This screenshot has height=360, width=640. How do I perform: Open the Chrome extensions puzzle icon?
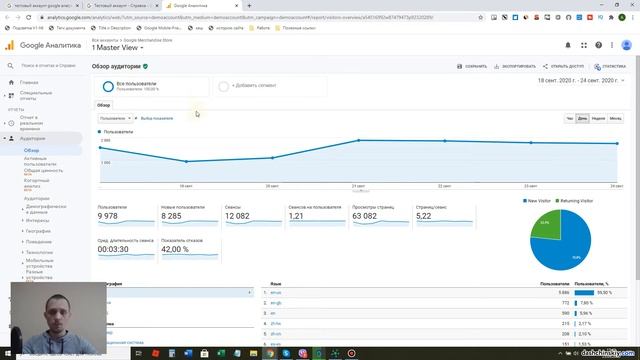tap(611, 18)
